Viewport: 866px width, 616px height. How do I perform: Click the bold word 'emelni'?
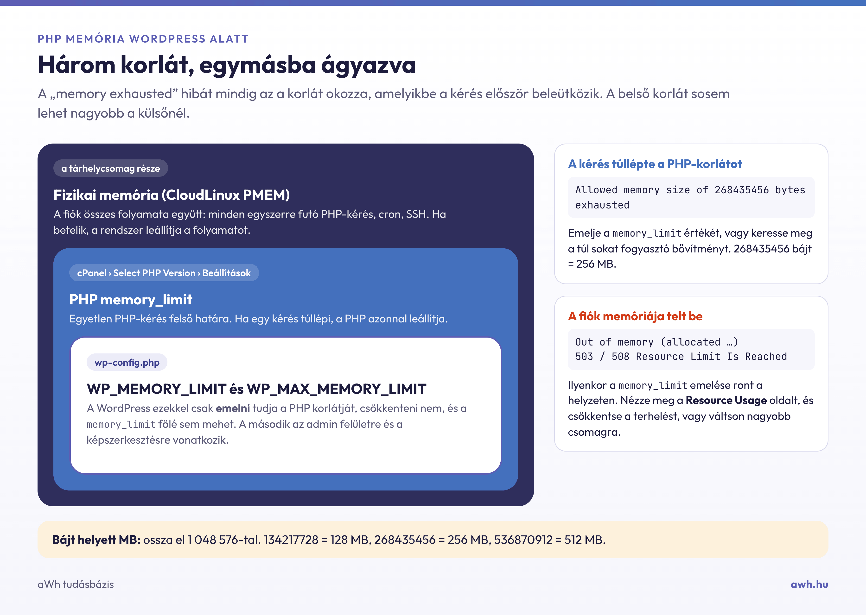click(233, 409)
